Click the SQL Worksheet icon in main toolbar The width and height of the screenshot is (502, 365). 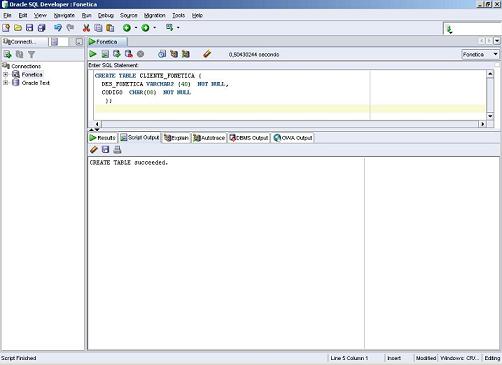pyautogui.click(x=170, y=28)
